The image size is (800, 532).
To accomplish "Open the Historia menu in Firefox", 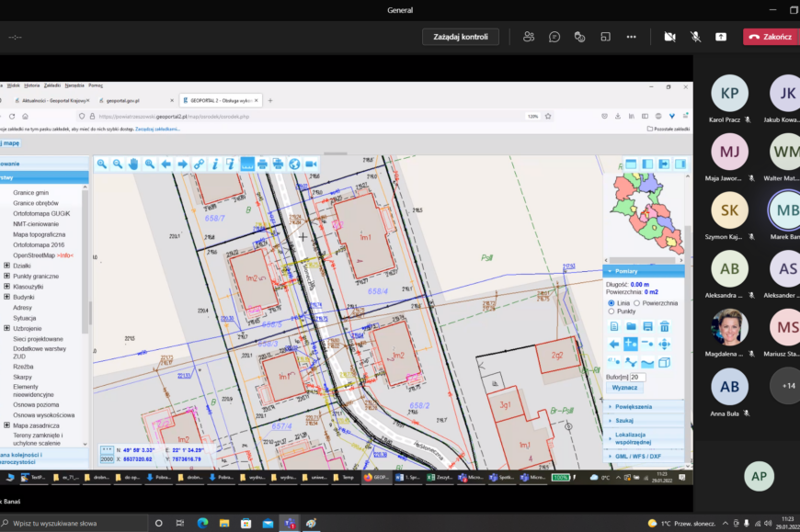I will (31, 85).
